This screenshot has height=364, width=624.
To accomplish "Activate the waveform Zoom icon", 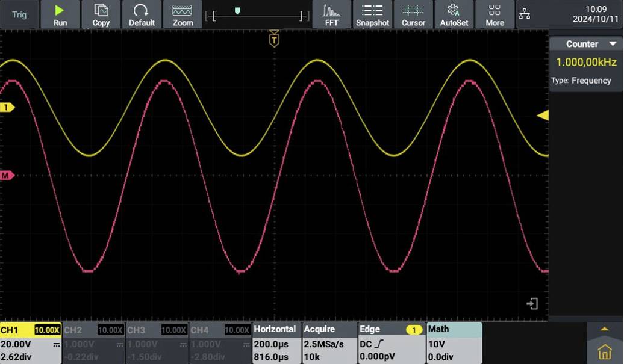I will tap(183, 14).
